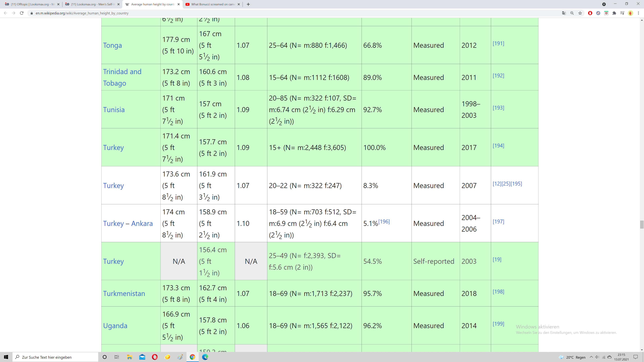Open citation [199] for Uganda
Screen dimensions: 644x362
(x=498, y=324)
